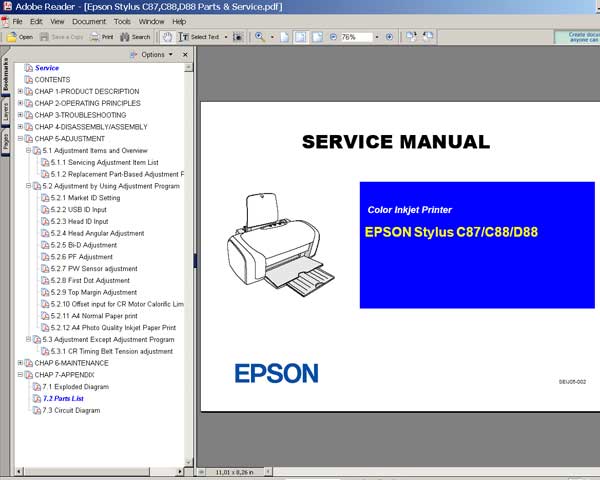Rotate the page counterclockwise

coord(428,37)
